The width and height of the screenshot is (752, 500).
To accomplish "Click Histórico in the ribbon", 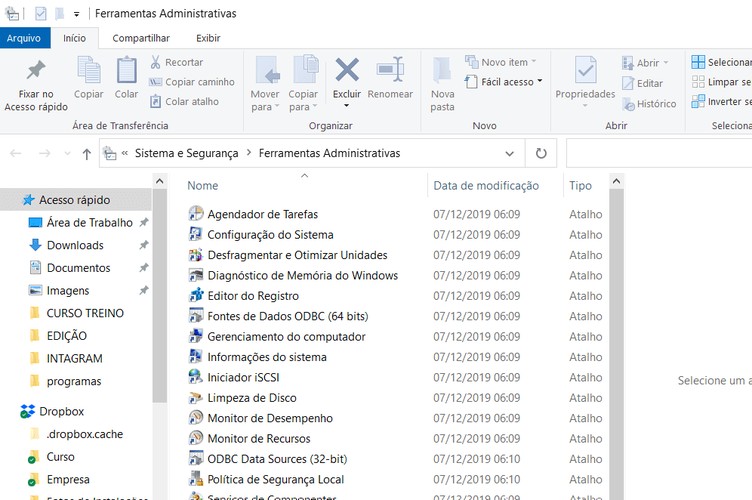I will tap(649, 104).
